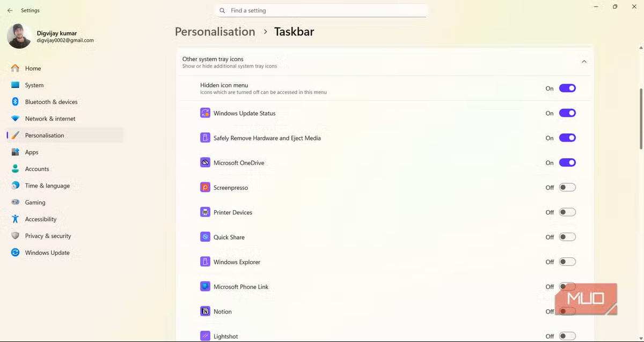The image size is (644, 342).
Task: Enable the Screenpresso tray icon toggle
Action: pyautogui.click(x=567, y=188)
